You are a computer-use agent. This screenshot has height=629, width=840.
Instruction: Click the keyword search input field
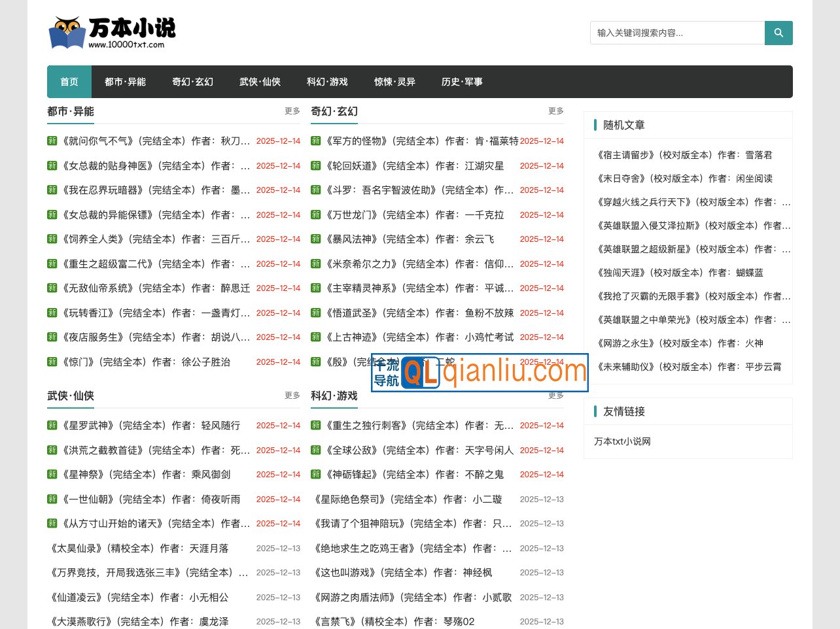[677, 32]
